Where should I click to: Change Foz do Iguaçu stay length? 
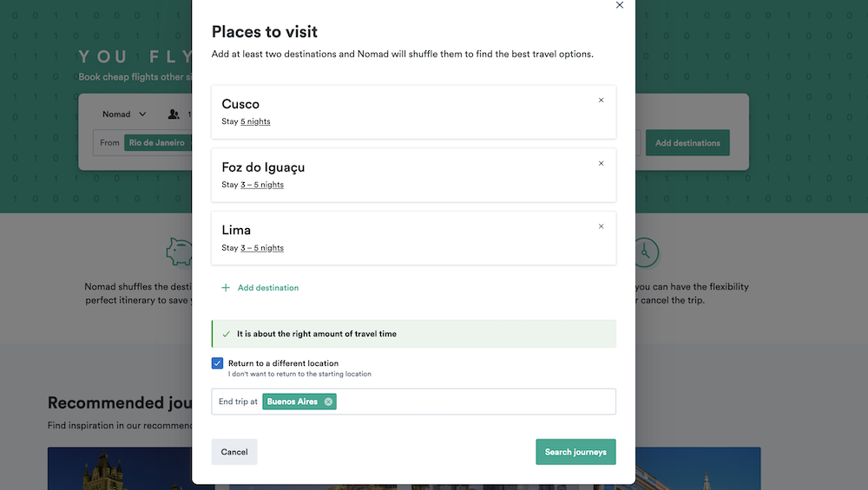tap(262, 185)
